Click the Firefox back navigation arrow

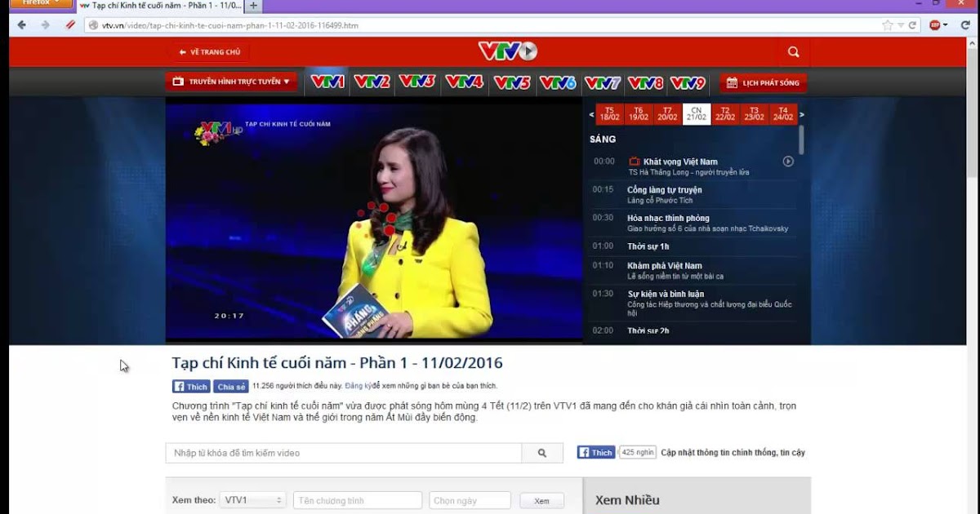click(x=19, y=25)
